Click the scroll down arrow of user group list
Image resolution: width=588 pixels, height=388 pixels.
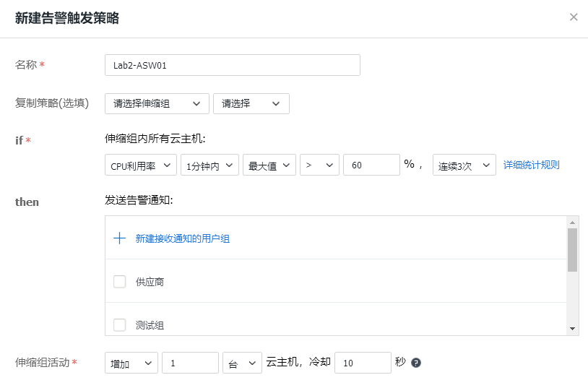(x=572, y=329)
